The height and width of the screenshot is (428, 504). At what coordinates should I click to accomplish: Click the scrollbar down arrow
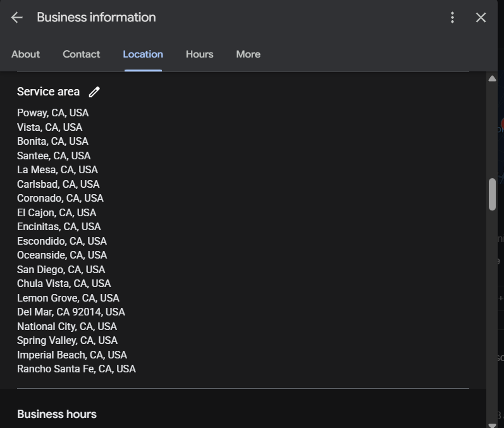point(492,425)
